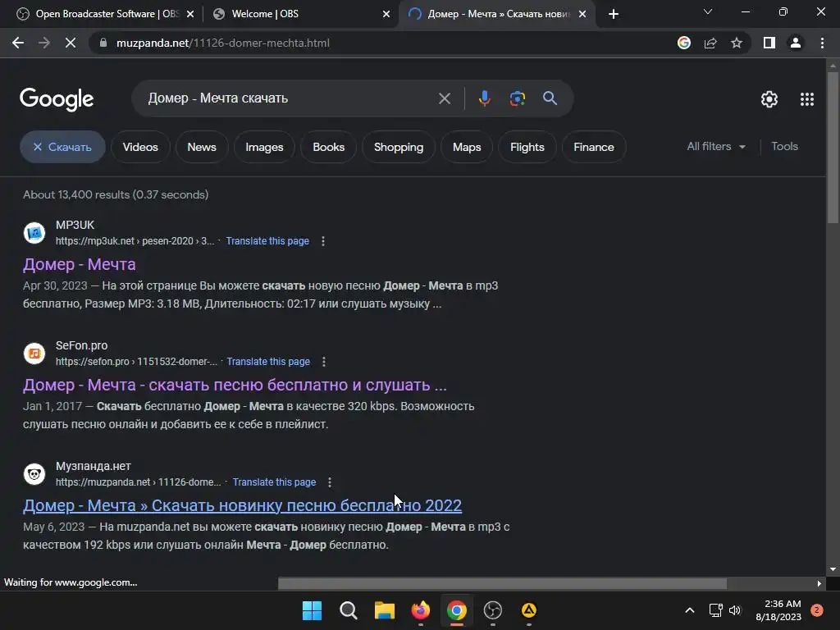
Task: Open Домер - Мечта MP3UK result
Action: tap(80, 264)
